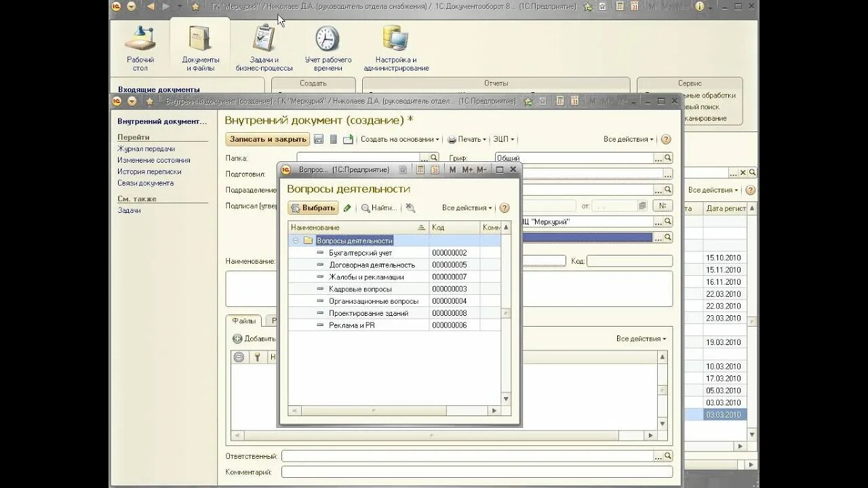Click the round dropdown arrow in the document window title
This screenshot has height=488, width=868.
click(x=132, y=101)
